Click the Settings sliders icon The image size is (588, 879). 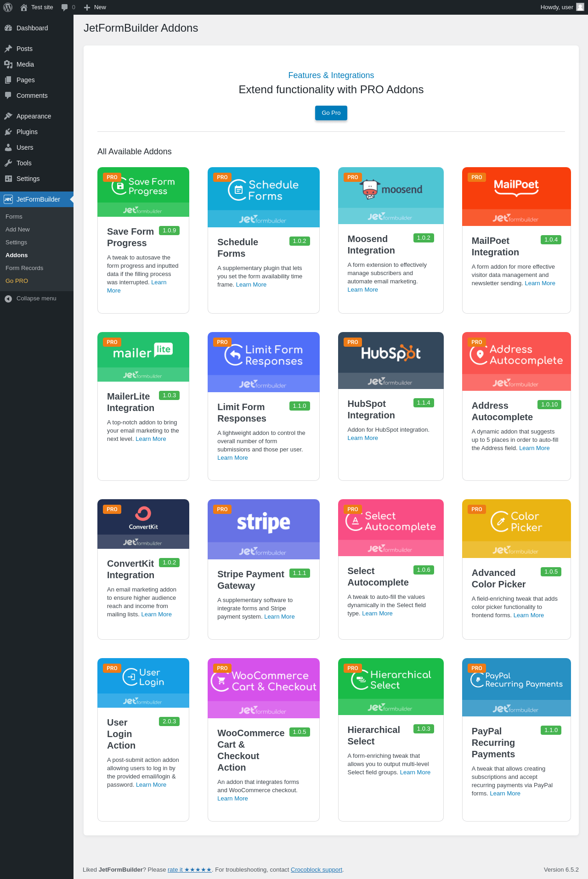(8, 179)
